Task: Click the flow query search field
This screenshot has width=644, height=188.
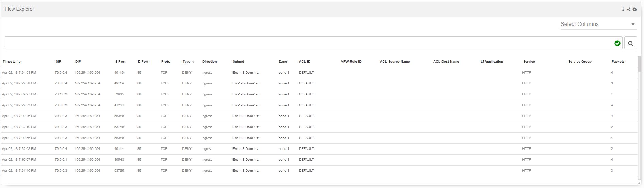Action: click(x=313, y=43)
